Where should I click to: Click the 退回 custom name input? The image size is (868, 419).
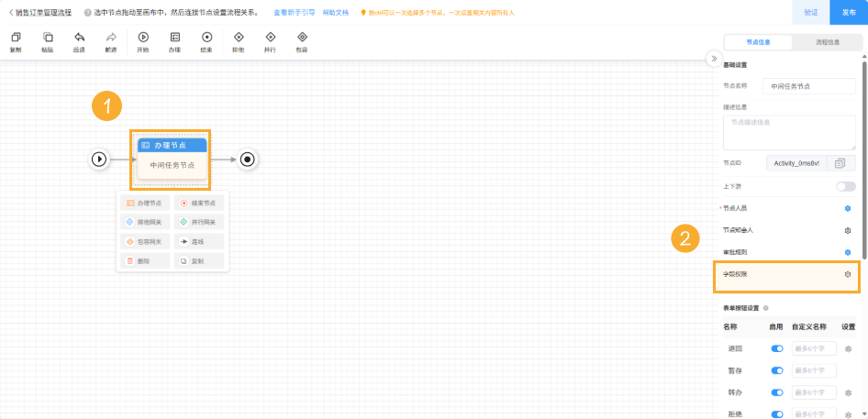click(x=814, y=348)
